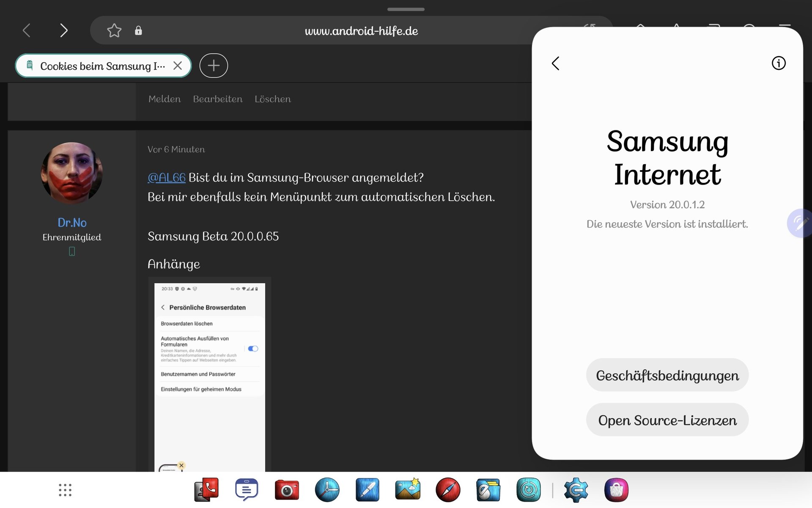Screen dimensions: 812x508
Task: Launch the file manager app
Action: pos(488,490)
